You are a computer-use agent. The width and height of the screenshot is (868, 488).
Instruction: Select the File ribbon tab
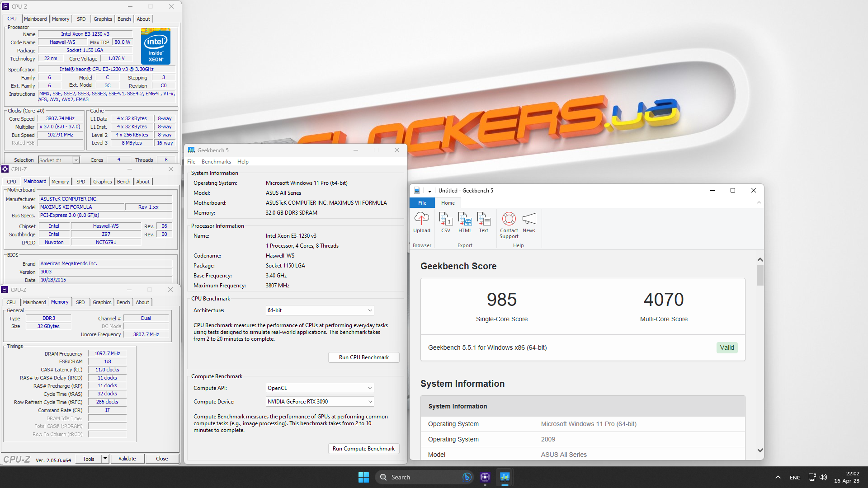[422, 203]
